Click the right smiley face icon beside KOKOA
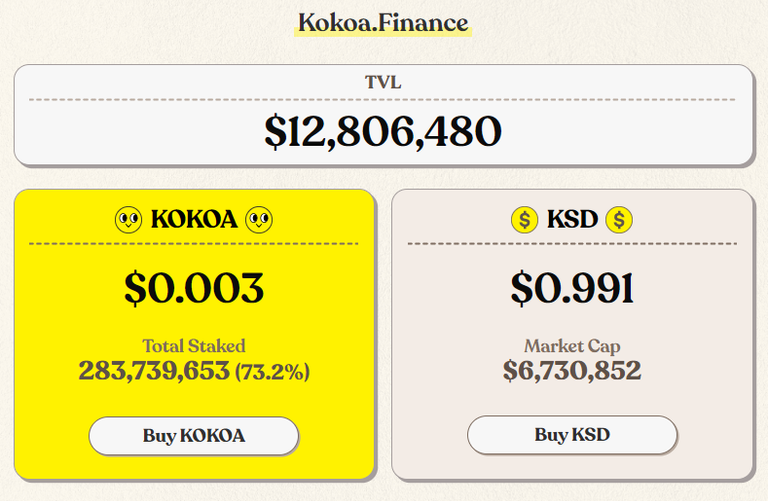The width and height of the screenshot is (768, 501). coord(259,219)
